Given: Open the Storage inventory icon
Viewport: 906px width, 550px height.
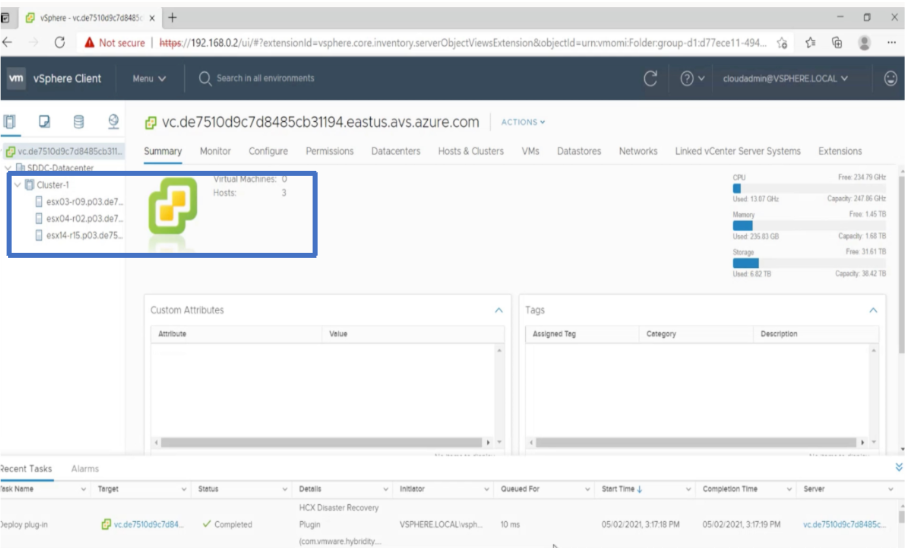Looking at the screenshot, I should 79,121.
